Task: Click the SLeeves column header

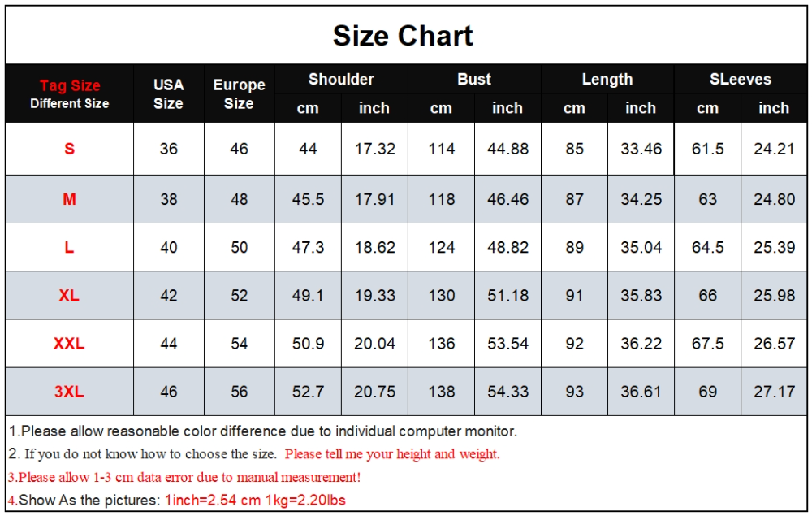Action: [x=741, y=79]
